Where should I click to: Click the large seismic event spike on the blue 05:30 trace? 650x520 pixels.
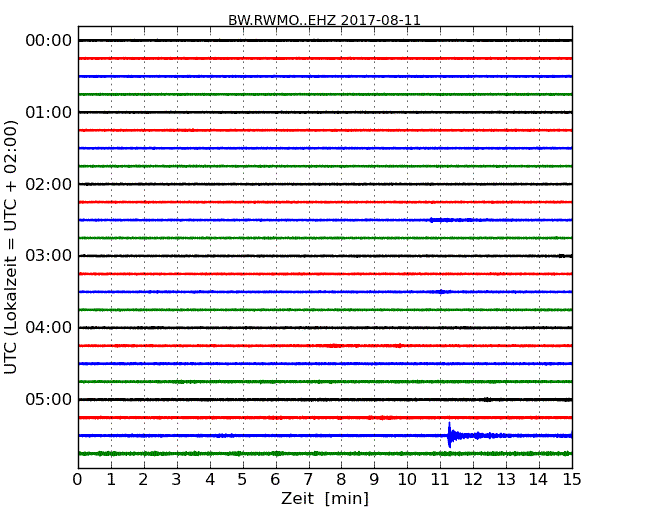coord(450,435)
